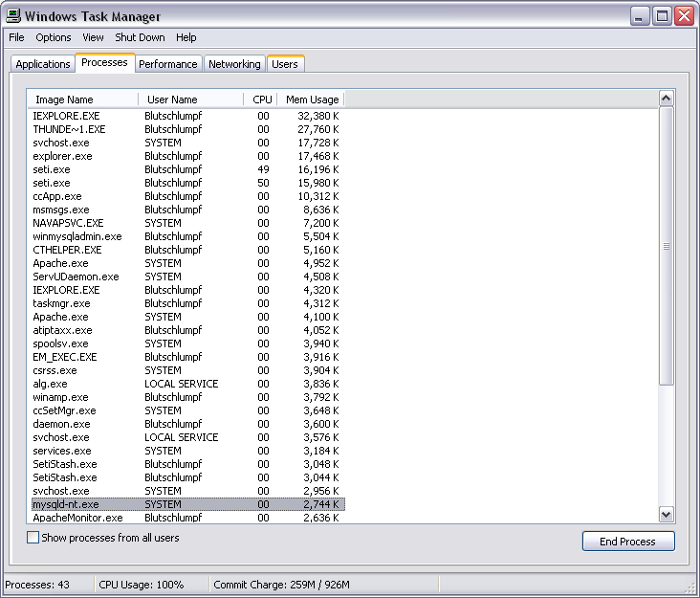Viewport: 700px width, 598px height.
Task: Select the ccSetMgr.exe process
Action: [x=187, y=410]
